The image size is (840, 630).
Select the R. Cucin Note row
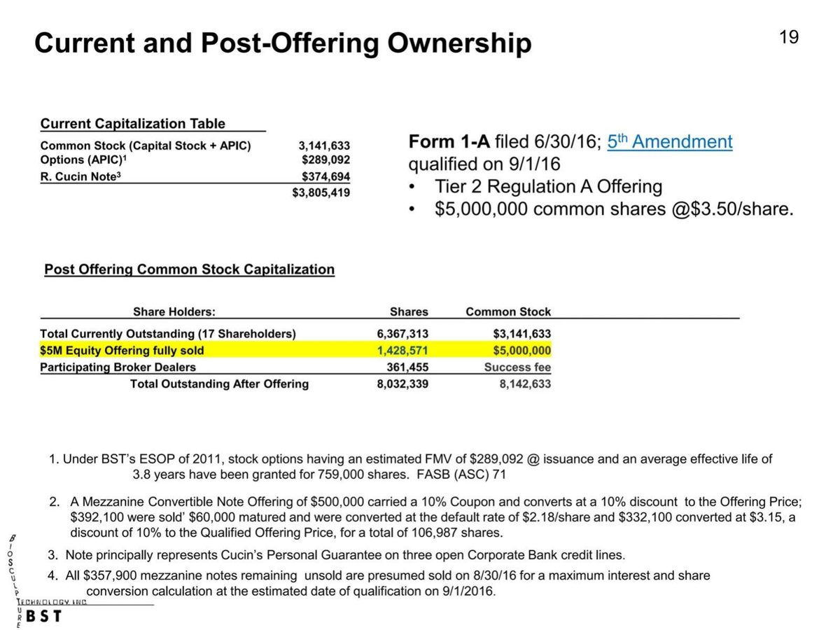pyautogui.click(x=195, y=176)
